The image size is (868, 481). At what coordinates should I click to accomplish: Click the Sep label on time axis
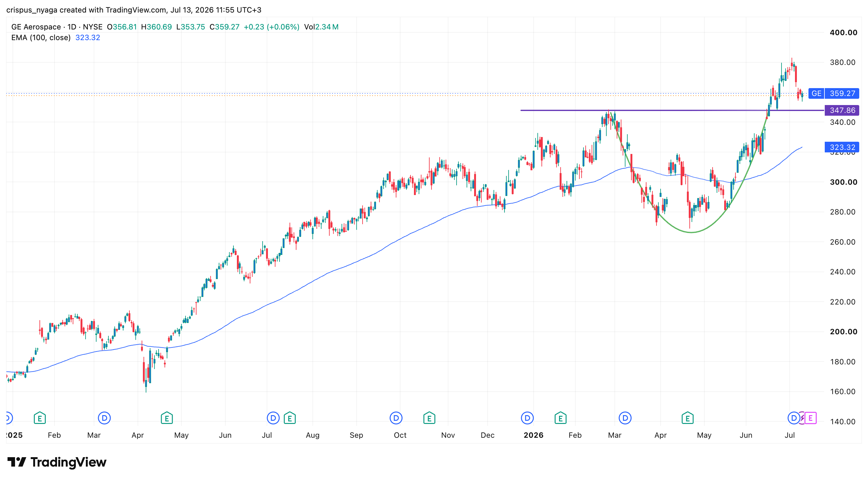point(356,435)
